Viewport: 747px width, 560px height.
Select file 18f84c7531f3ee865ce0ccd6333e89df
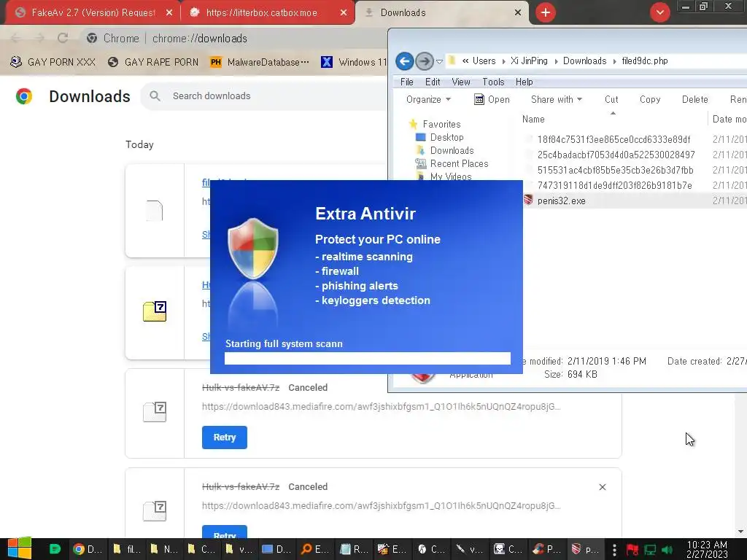[x=614, y=139]
